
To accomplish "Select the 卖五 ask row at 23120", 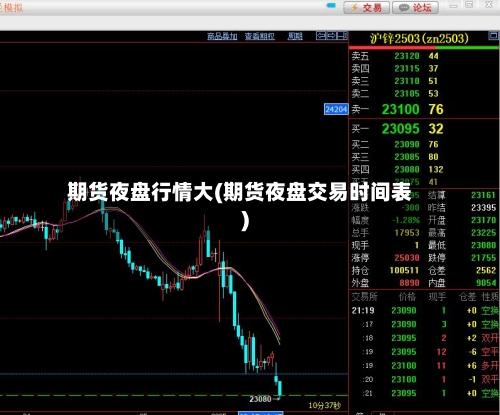I will click(423, 56).
